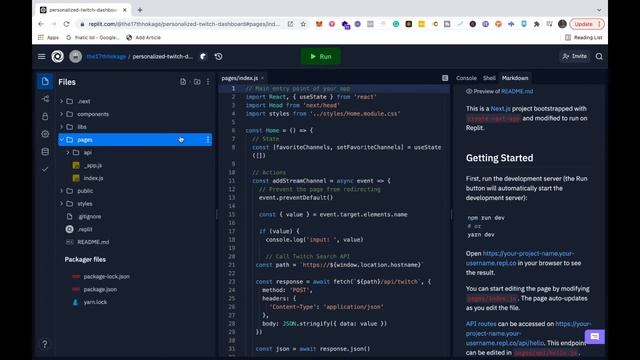The image size is (640, 360).
Task: Open a new browser tab
Action: pos(140,10)
